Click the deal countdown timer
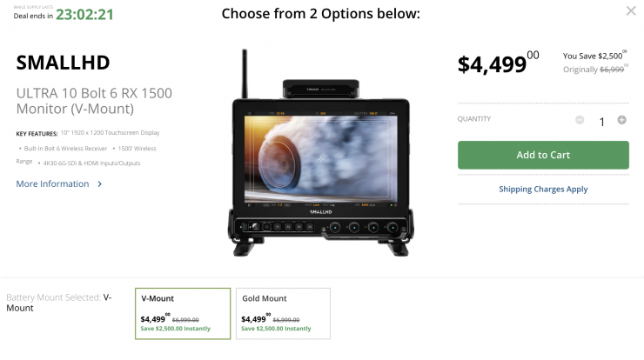This screenshot has width=644, height=360. [x=84, y=15]
